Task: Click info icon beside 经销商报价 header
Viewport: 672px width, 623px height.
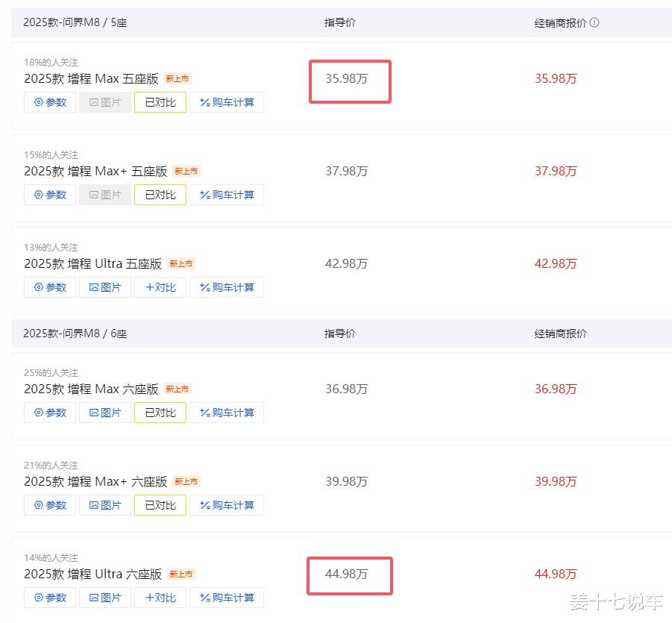Action: coord(594,22)
